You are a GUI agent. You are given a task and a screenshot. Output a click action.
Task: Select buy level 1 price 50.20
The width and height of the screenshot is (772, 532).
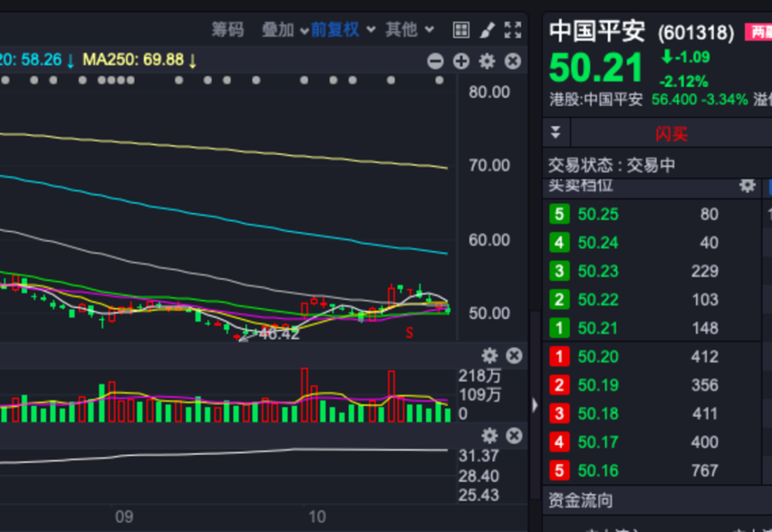coord(598,357)
